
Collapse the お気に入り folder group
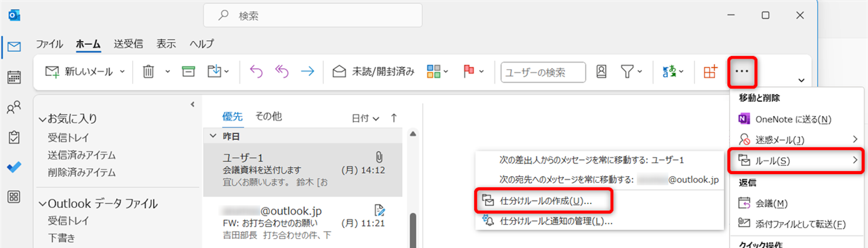(x=42, y=119)
